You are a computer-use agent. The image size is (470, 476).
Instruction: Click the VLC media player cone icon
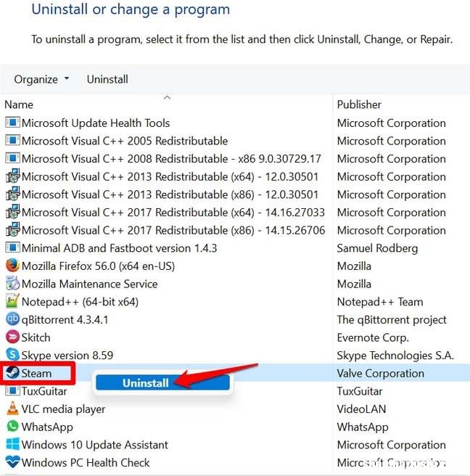tap(12, 409)
